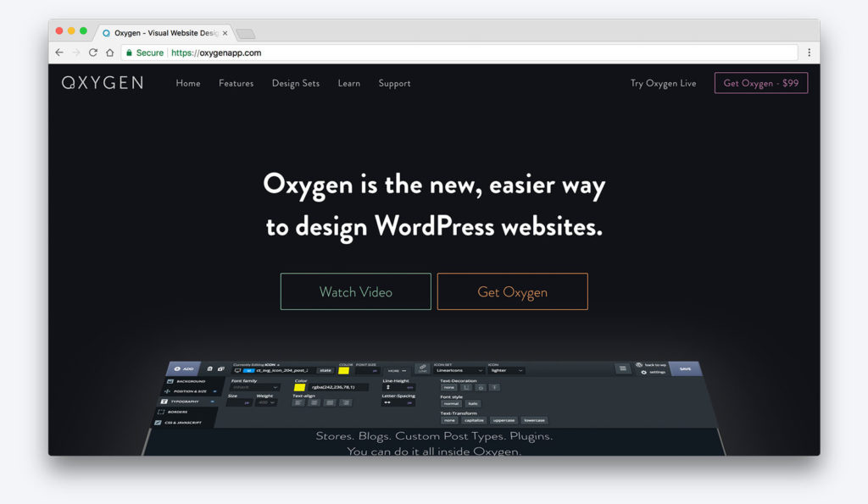
Task: Click the Link icon in the editor toolbar
Action: click(x=422, y=369)
